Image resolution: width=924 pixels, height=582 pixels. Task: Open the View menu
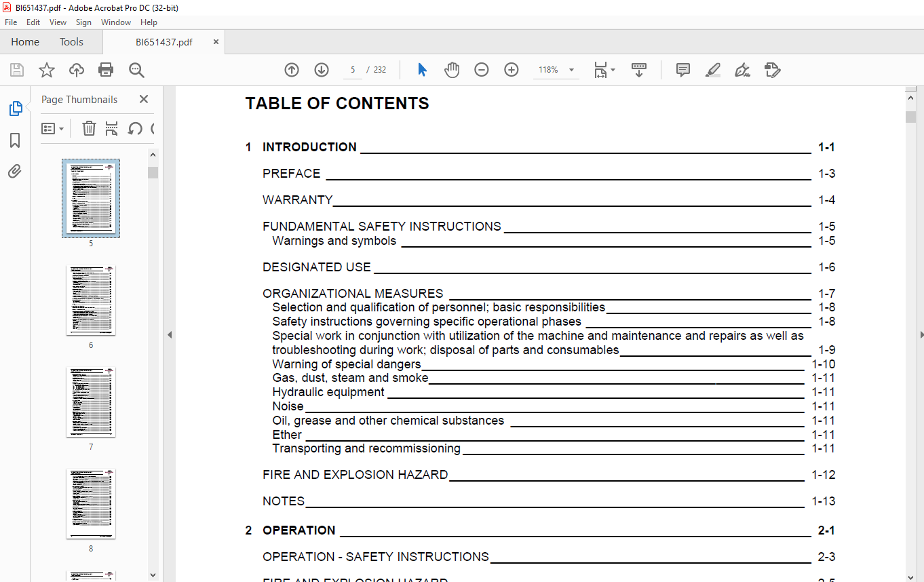pyautogui.click(x=58, y=22)
